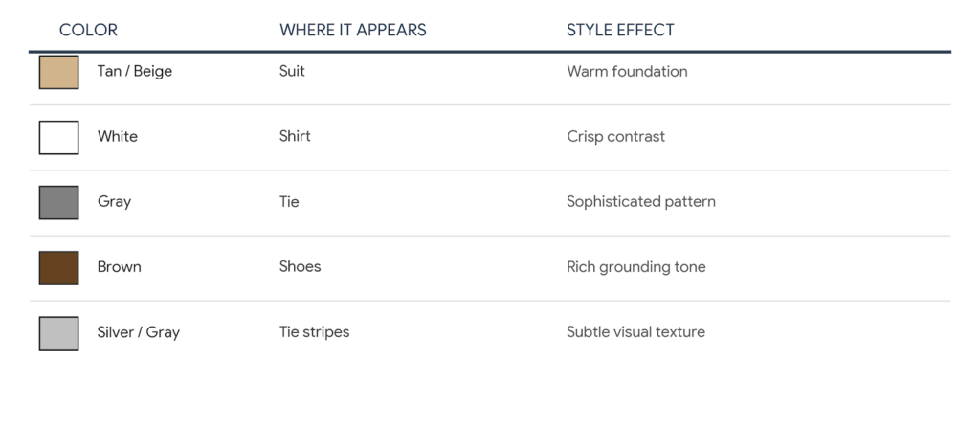980x430 pixels.
Task: Select the Shoes cell
Action: click(300, 267)
